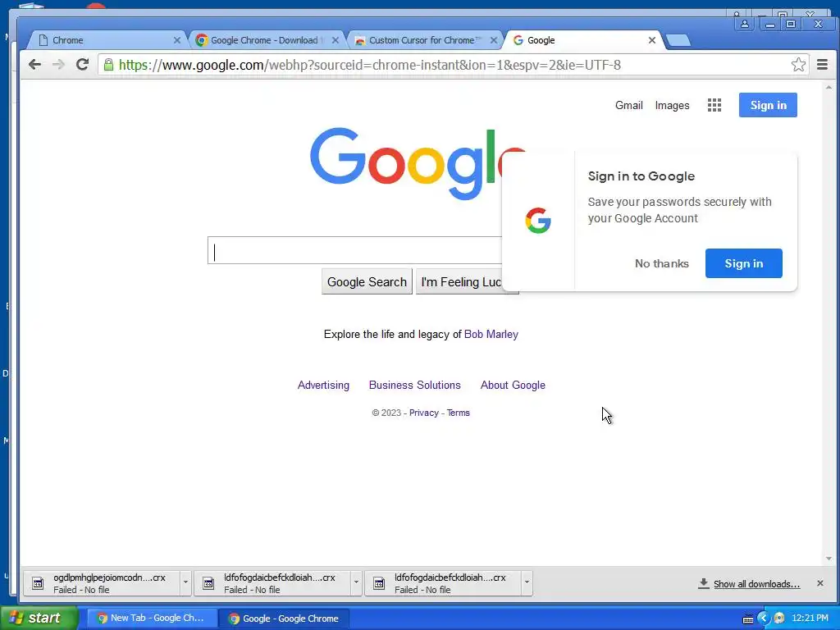Open Gmail link

[x=628, y=105]
